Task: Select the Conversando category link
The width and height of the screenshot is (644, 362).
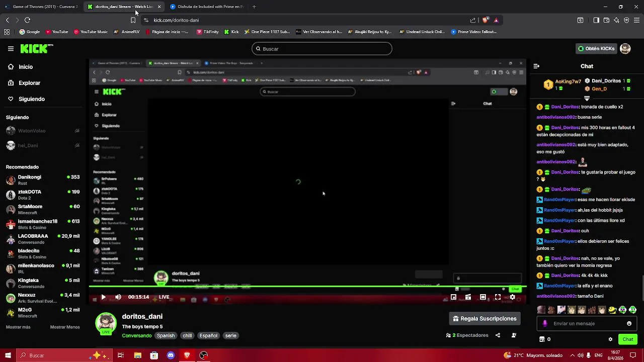Action: point(136,335)
